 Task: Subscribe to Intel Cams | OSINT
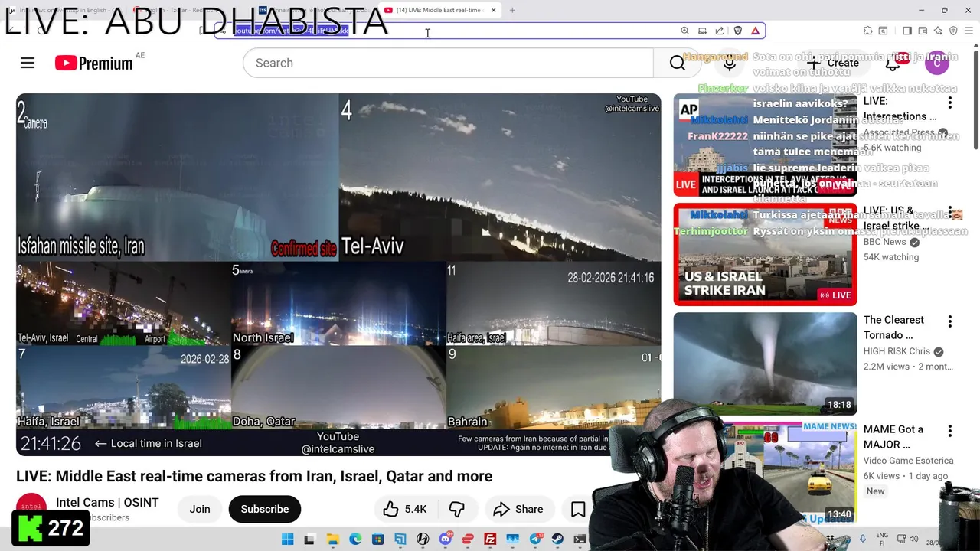265,509
